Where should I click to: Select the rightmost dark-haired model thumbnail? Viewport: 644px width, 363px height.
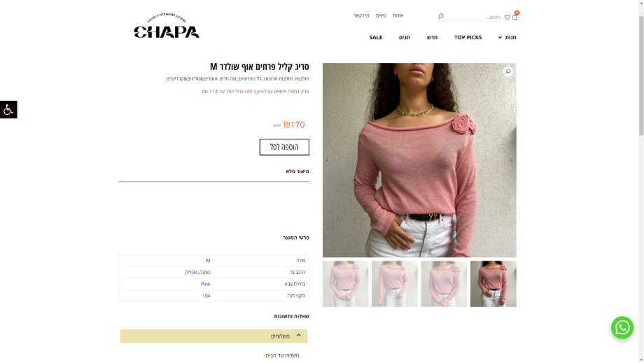[493, 284]
